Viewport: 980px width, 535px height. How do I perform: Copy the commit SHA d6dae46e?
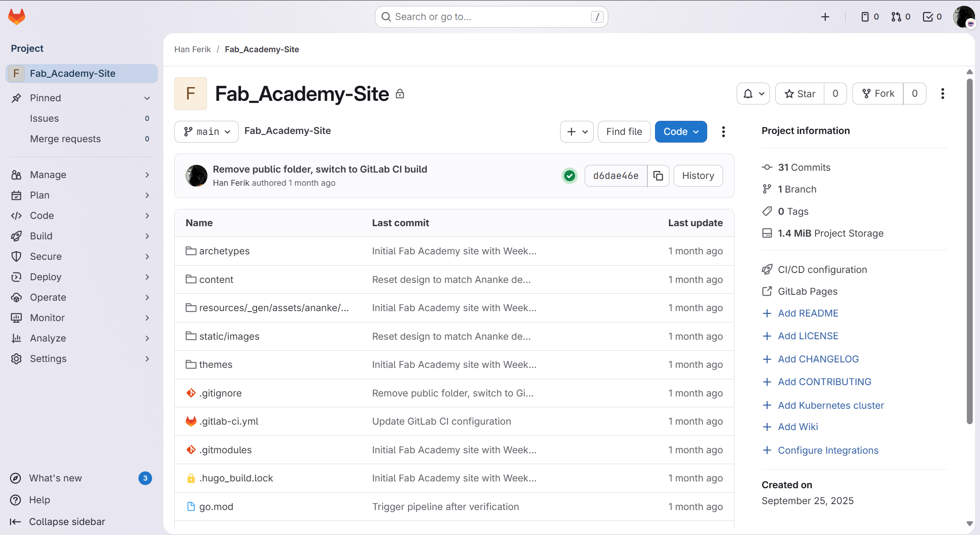[x=658, y=176]
